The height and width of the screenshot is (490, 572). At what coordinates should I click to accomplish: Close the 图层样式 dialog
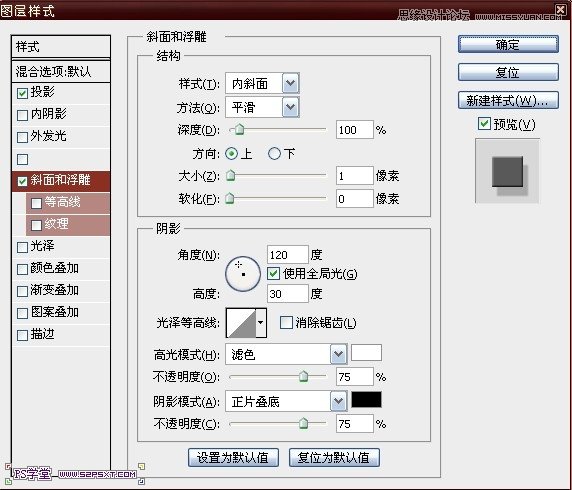pyautogui.click(x=561, y=9)
